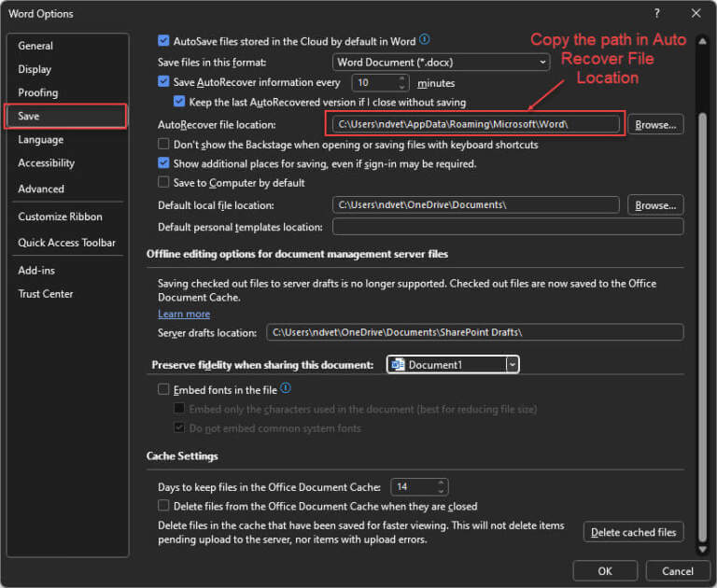
Task: Toggle the Save AutoRecover information checkbox
Action: coord(163,81)
